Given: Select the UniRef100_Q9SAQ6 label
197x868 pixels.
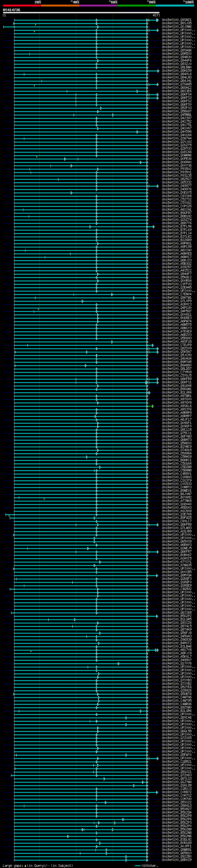Looking at the screenshot, I should tap(176, 50).
